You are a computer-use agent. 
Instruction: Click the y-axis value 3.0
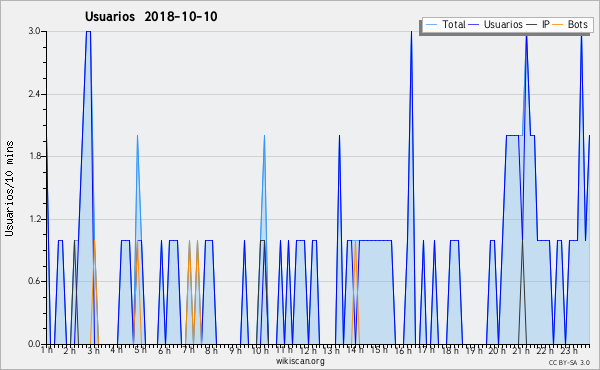[x=34, y=31]
